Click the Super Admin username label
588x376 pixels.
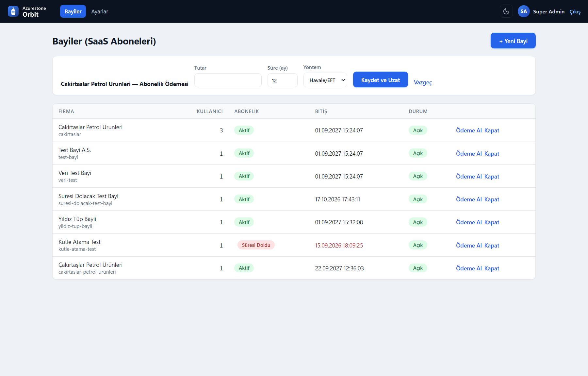(549, 11)
